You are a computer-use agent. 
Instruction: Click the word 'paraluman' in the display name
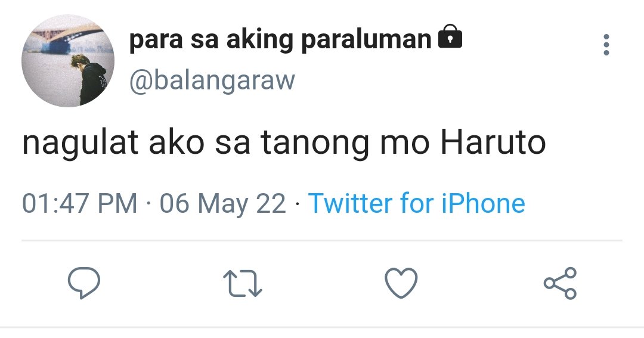(366, 41)
